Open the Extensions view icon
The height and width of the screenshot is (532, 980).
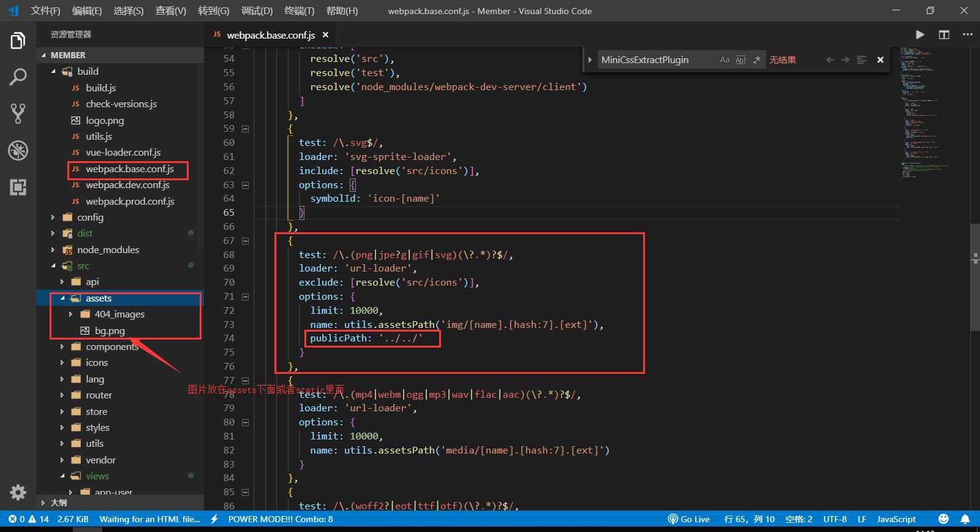pos(18,187)
